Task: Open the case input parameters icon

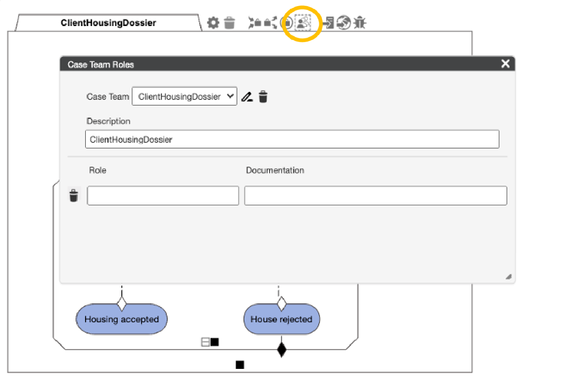Action: click(x=255, y=23)
